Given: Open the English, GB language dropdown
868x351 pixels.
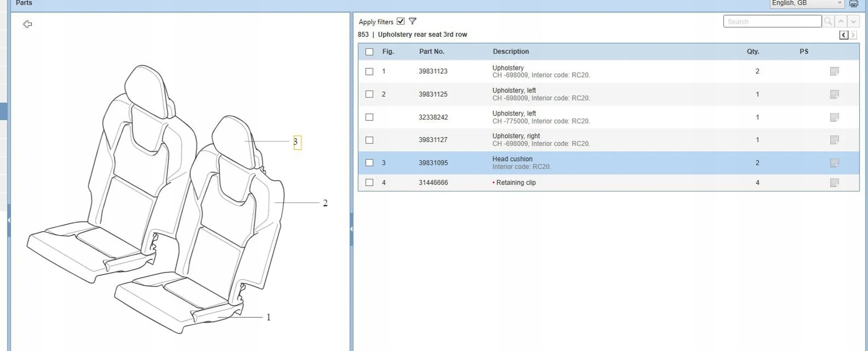Looking at the screenshot, I should tap(807, 3).
